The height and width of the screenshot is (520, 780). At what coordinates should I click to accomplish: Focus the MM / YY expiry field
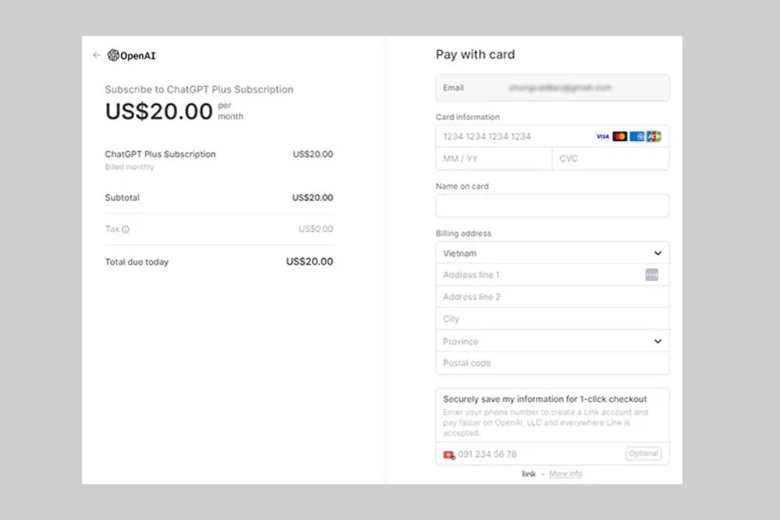point(493,158)
